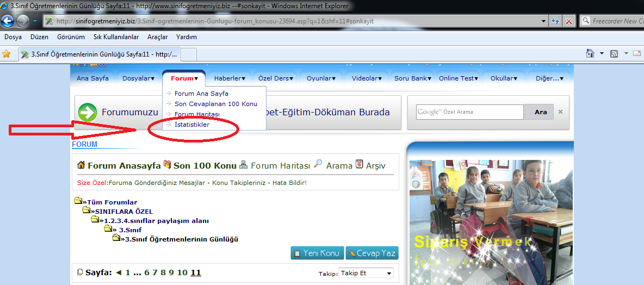Click the Google Özel Arama search field

469,112
